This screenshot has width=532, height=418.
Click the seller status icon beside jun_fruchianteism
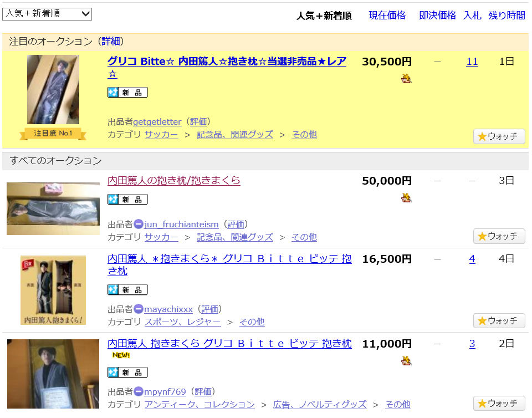tap(139, 225)
